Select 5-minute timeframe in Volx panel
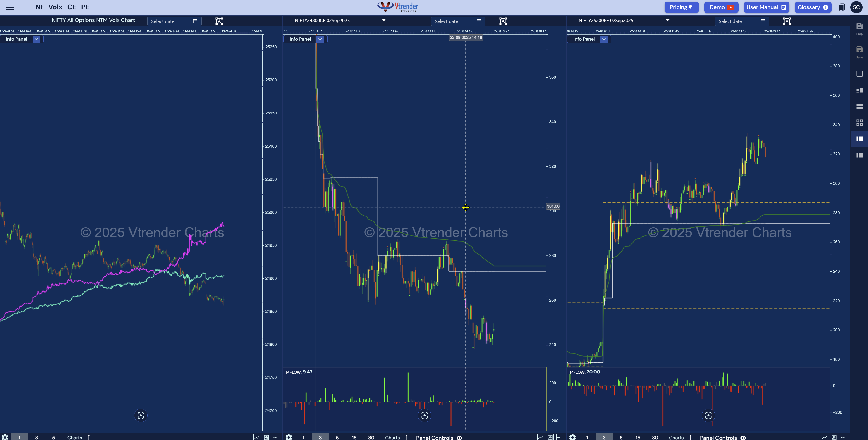Image resolution: width=868 pixels, height=440 pixels. coord(53,437)
